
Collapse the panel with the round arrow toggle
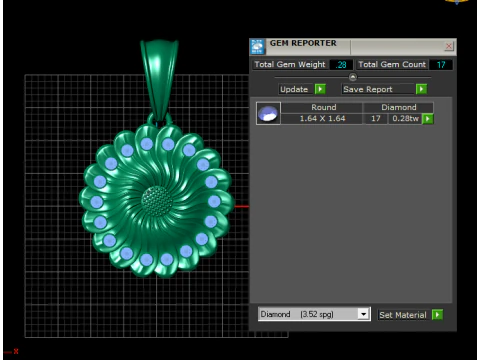[x=353, y=77]
